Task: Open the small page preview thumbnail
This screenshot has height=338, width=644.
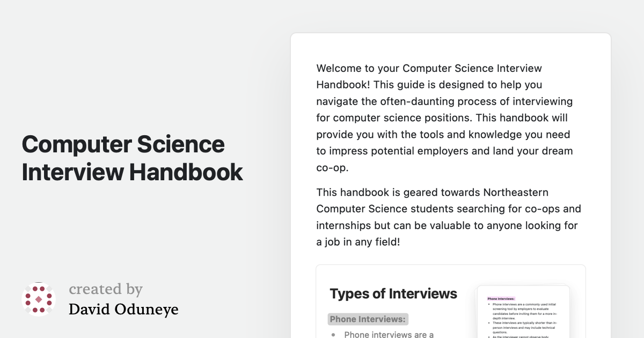Action: [523, 314]
